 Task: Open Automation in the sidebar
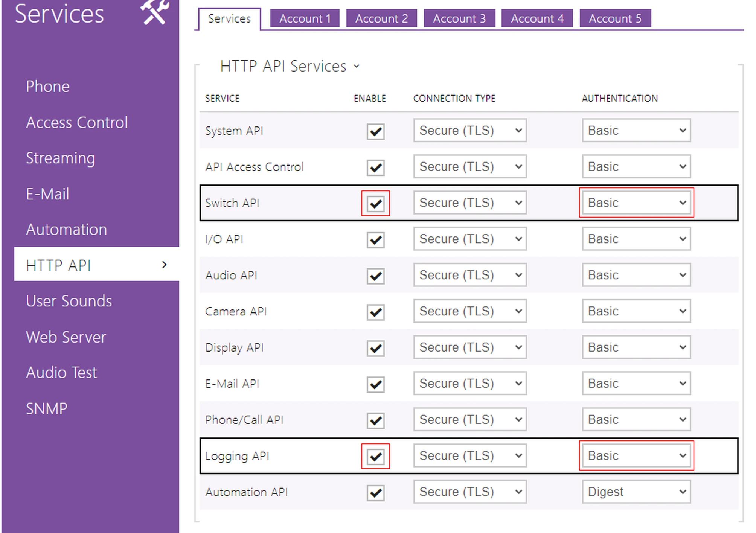click(x=66, y=230)
